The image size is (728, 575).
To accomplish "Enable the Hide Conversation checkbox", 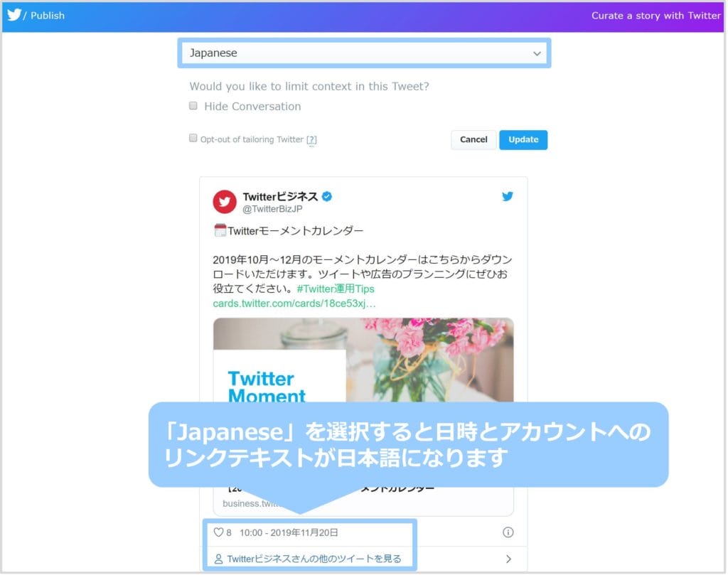I will (193, 106).
